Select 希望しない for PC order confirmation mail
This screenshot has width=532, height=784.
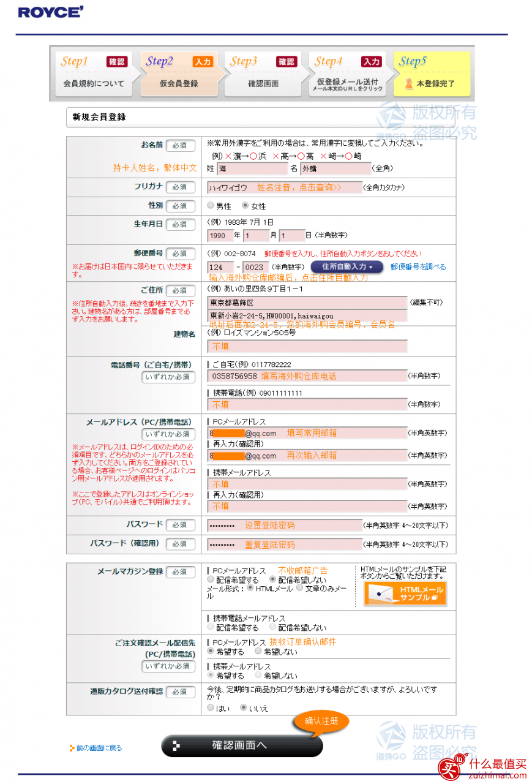tap(258, 651)
